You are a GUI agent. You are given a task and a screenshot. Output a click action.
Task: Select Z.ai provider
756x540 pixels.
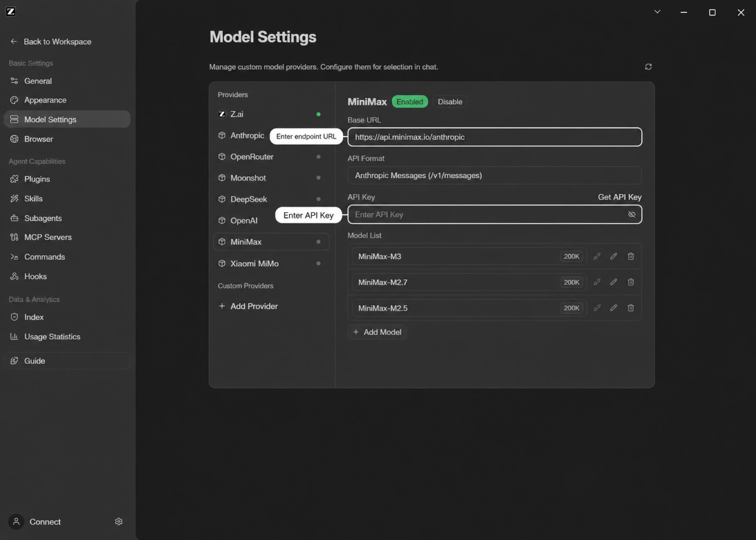pyautogui.click(x=271, y=114)
